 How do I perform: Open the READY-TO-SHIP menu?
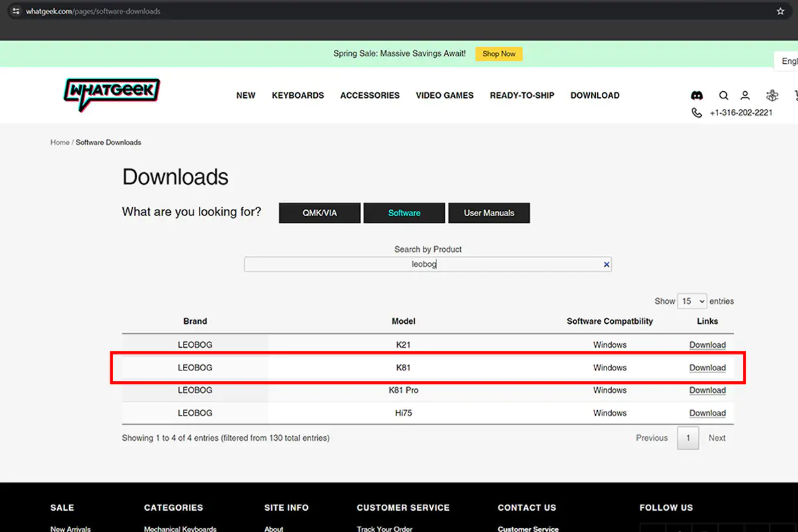pyautogui.click(x=522, y=96)
